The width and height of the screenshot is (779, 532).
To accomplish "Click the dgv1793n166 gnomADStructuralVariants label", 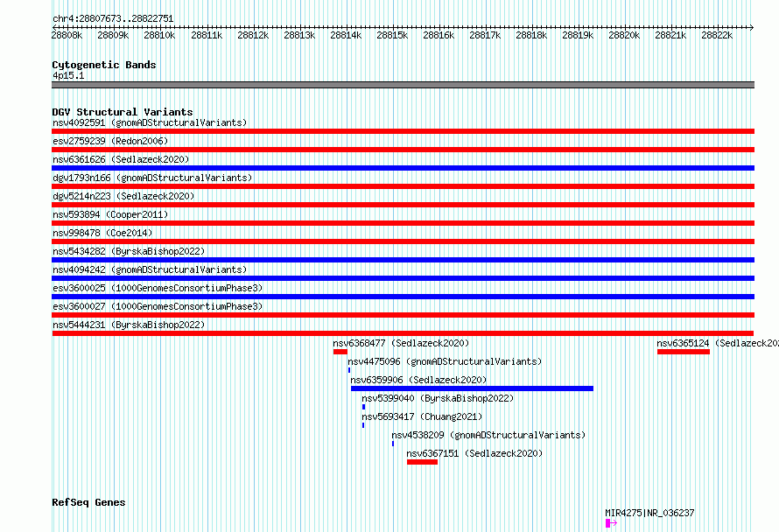I will [x=152, y=178].
